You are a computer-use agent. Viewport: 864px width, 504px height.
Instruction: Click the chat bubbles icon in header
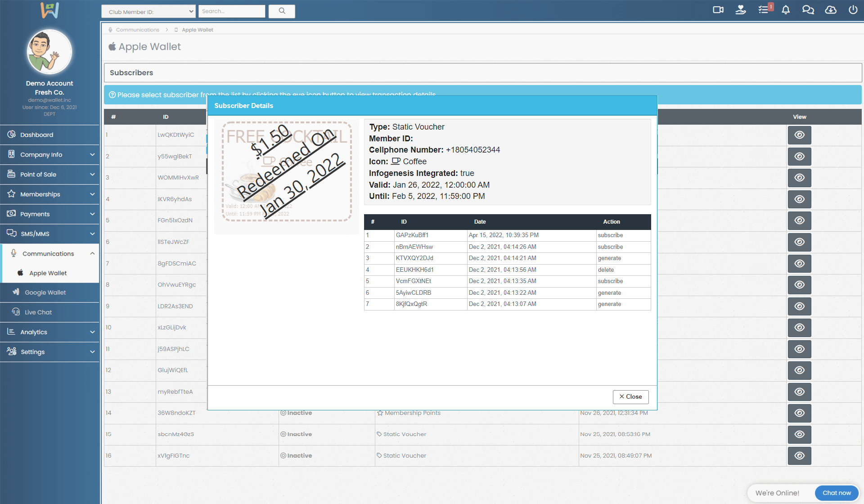(808, 10)
